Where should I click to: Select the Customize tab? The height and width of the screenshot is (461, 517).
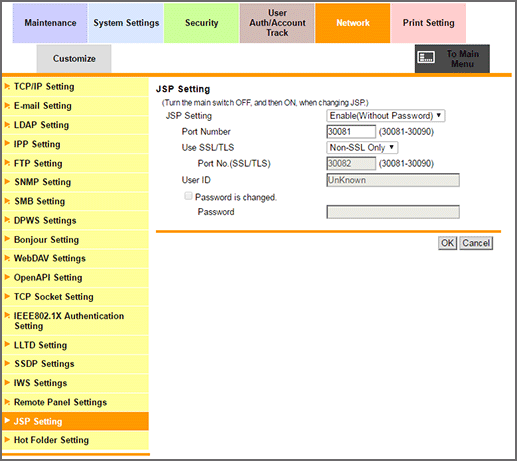(74, 59)
